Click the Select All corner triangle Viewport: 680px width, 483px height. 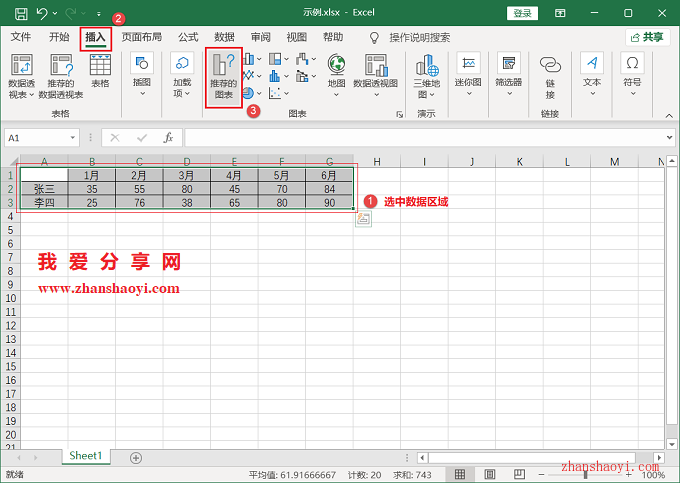pyautogui.click(x=13, y=162)
